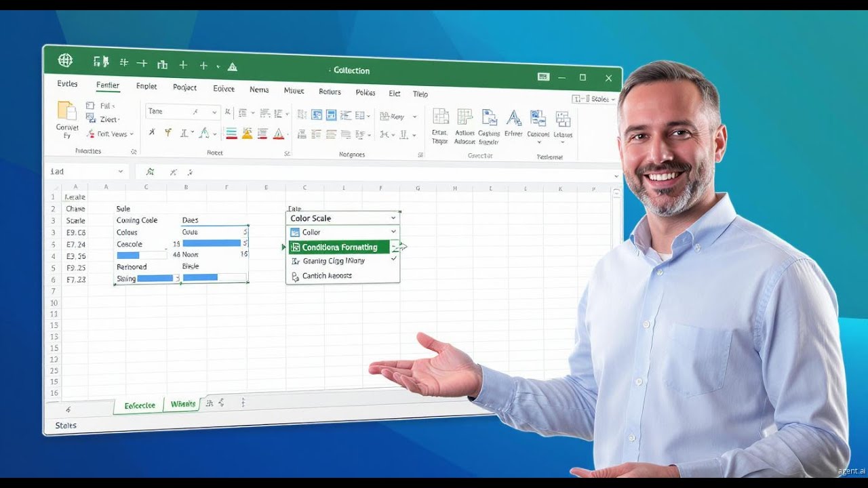The height and width of the screenshot is (488, 868).
Task: Click the 'Extat Taqer' table icon
Action: [440, 117]
